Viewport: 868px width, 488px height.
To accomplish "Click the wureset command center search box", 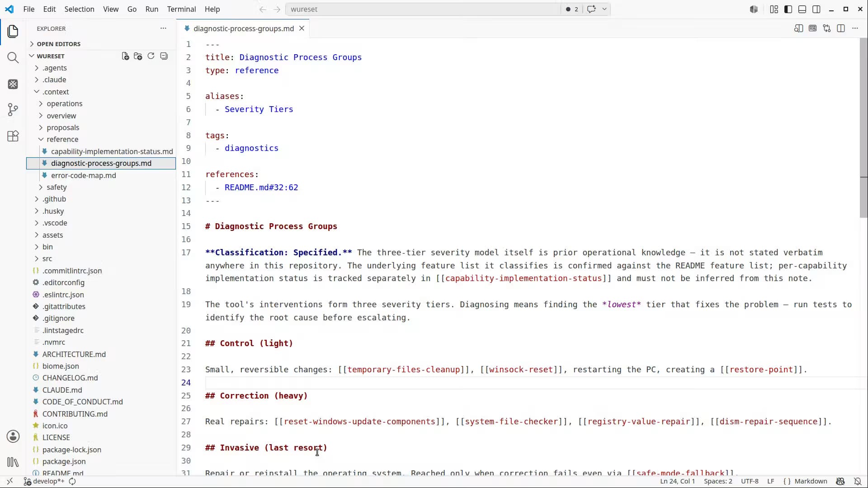I will [423, 9].
